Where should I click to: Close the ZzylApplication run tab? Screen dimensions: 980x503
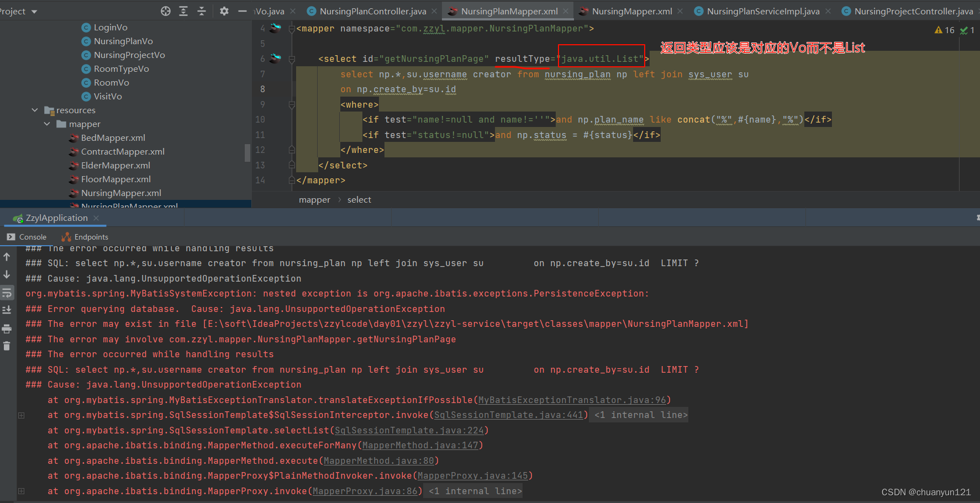pyautogui.click(x=96, y=218)
